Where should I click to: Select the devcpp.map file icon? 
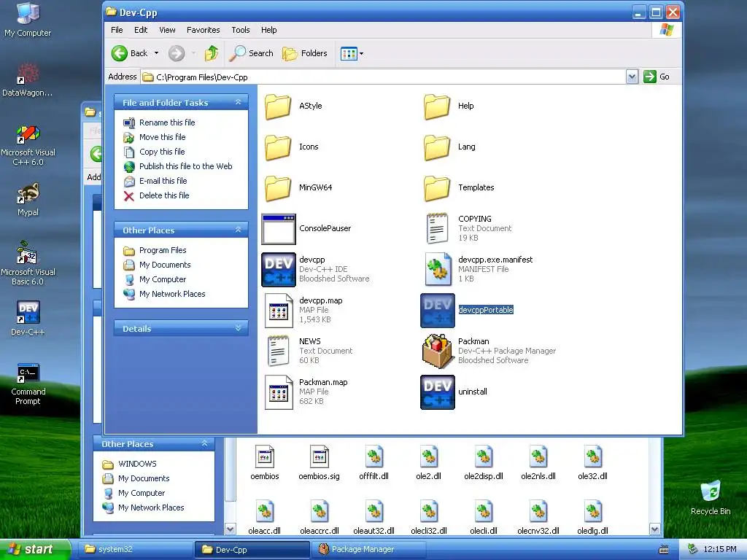279,311
